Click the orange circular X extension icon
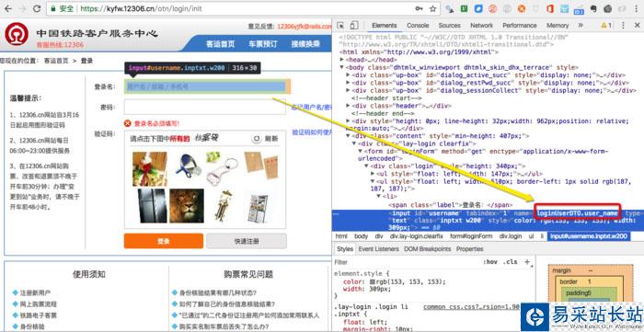The width and height of the screenshot is (644, 332). coord(522,8)
